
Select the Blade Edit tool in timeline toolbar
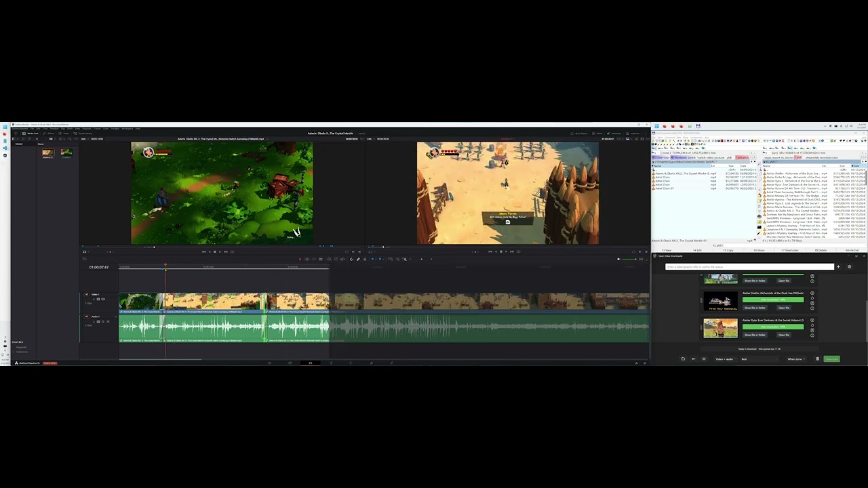pyautogui.click(x=321, y=259)
